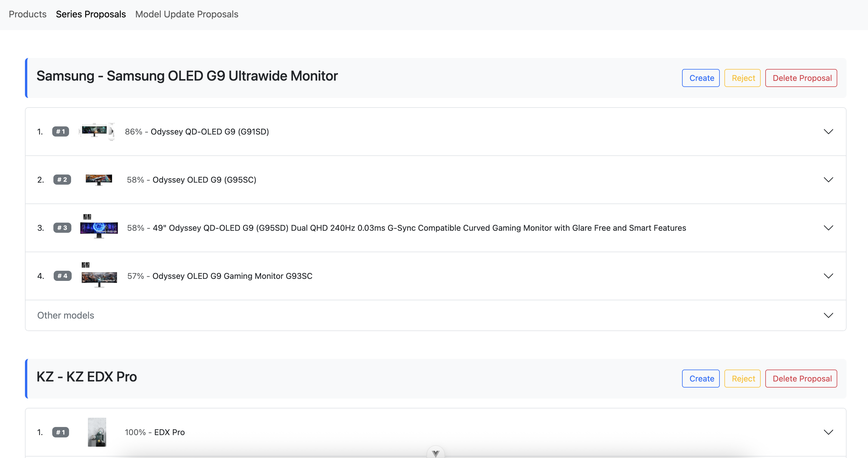Expand the EDX Pro row chevron
Viewport: 868px width, 458px height.
pos(828,432)
